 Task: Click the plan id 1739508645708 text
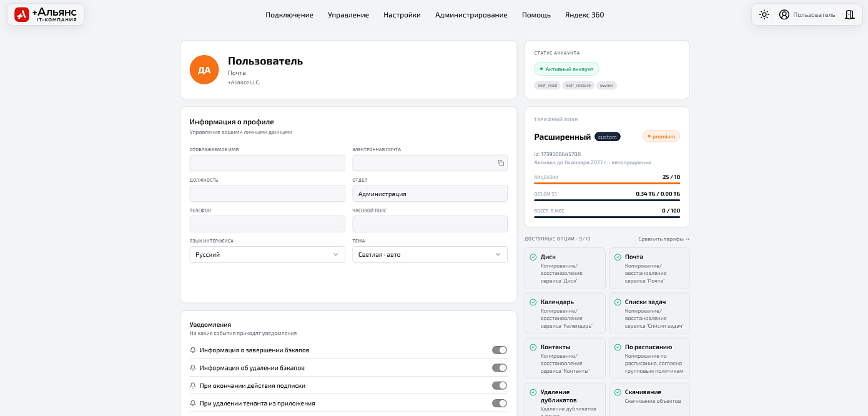click(x=557, y=154)
